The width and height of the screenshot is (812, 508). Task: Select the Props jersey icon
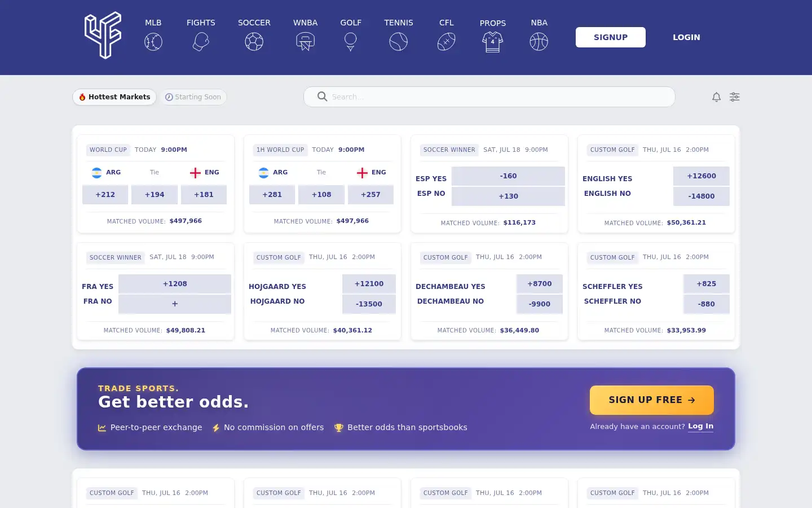tap(493, 42)
